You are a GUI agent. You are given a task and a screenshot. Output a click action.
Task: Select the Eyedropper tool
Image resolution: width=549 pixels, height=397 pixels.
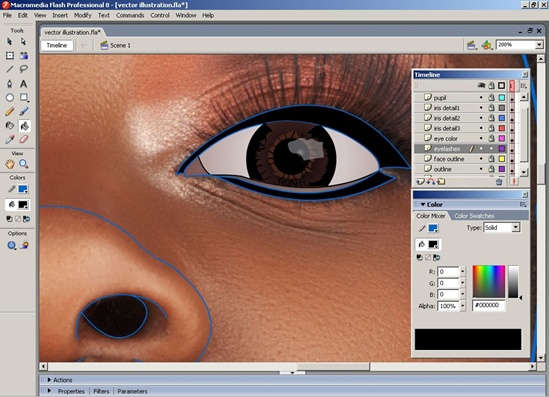click(x=10, y=139)
